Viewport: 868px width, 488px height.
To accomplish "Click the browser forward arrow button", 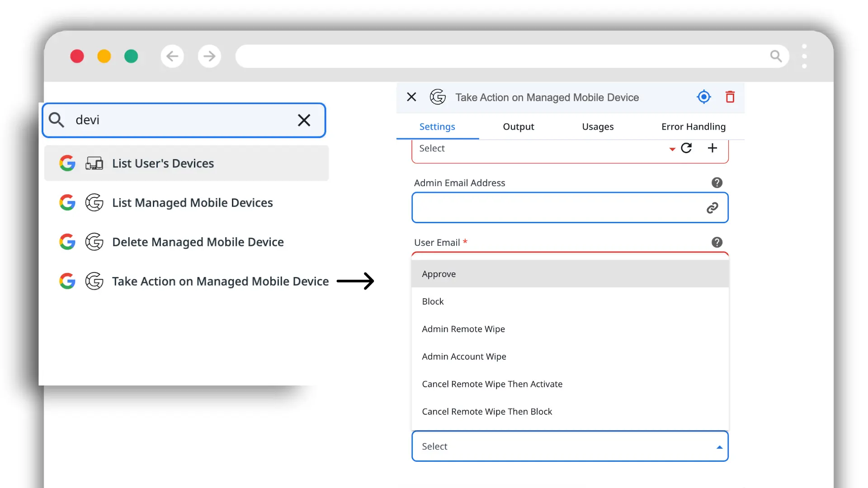I will pyautogui.click(x=209, y=56).
